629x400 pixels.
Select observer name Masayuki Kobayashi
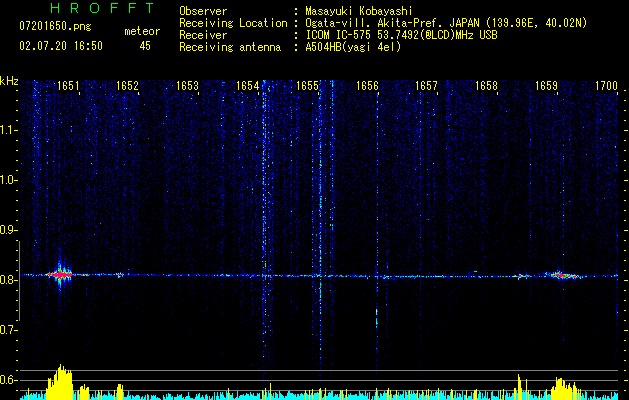click(359, 11)
